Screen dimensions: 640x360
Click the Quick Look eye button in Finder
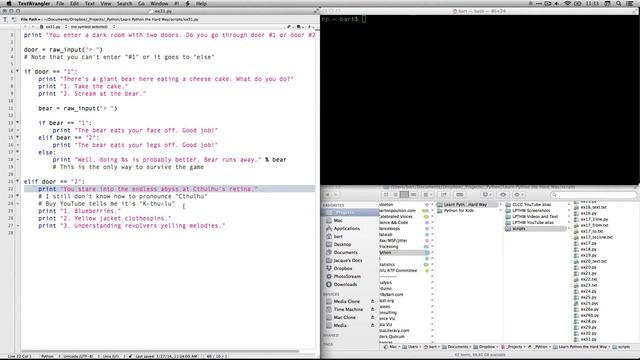(503, 195)
